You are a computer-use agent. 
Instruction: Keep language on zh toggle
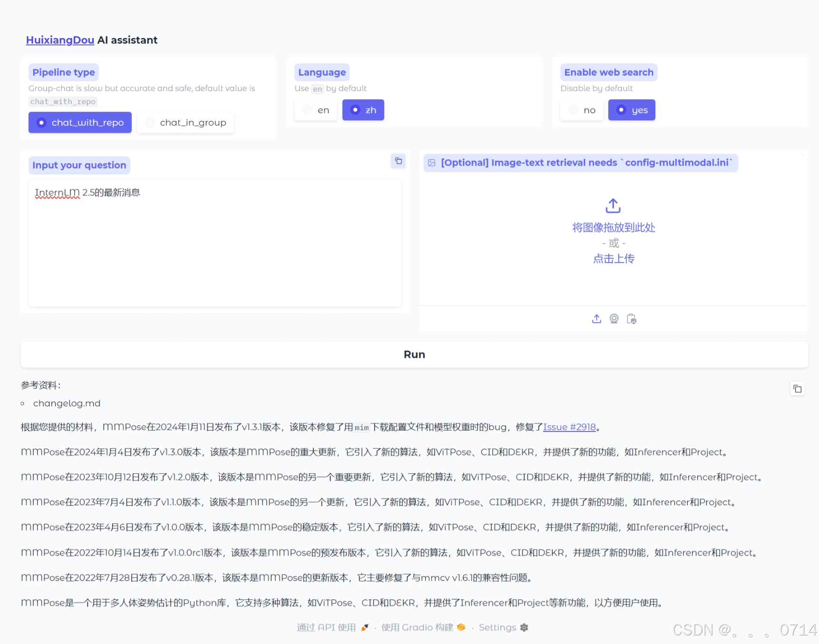pyautogui.click(x=363, y=110)
